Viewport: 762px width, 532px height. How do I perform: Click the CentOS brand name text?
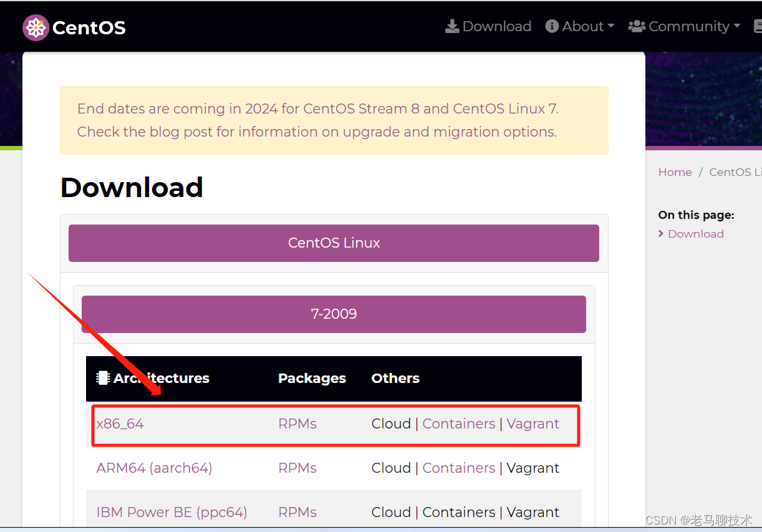coord(89,27)
